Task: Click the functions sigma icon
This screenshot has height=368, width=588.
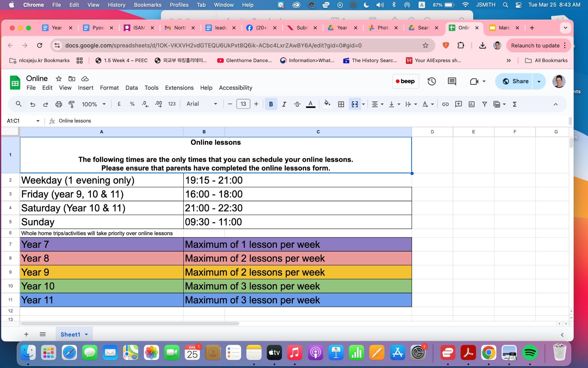Action: 514,104
